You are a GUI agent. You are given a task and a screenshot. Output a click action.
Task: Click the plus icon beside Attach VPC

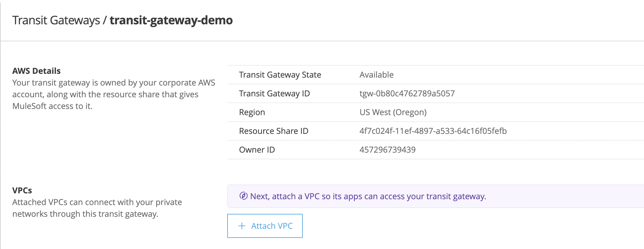point(242,226)
